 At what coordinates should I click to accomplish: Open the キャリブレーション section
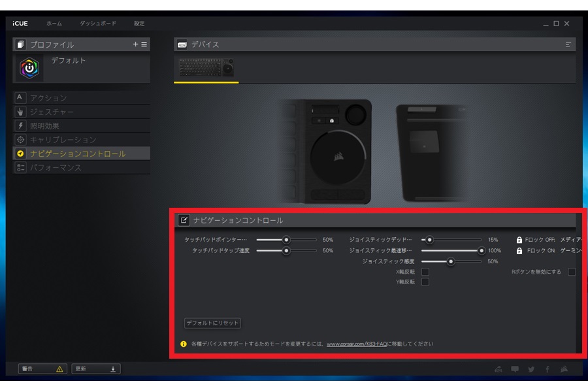[x=82, y=140]
